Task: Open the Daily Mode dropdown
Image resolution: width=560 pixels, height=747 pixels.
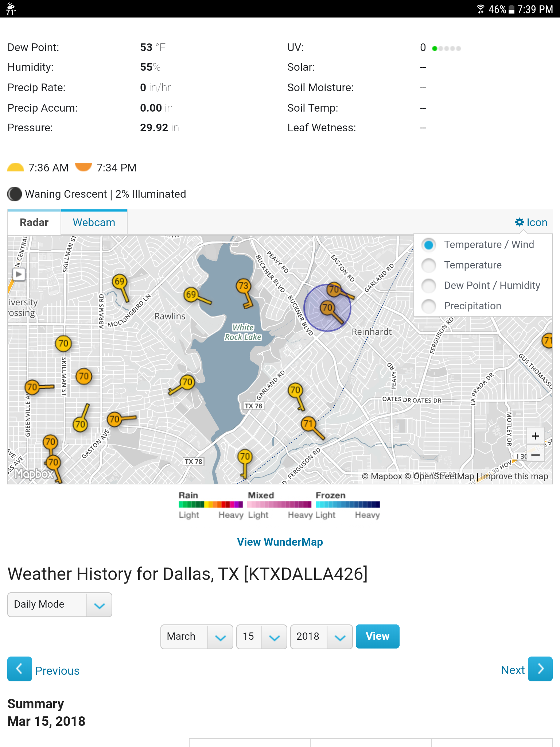Action: 60,604
